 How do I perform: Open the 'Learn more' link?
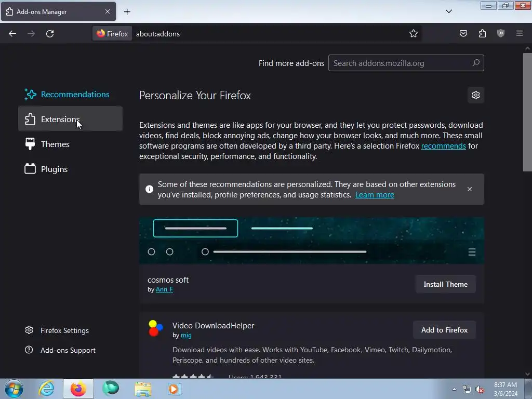pyautogui.click(x=375, y=195)
